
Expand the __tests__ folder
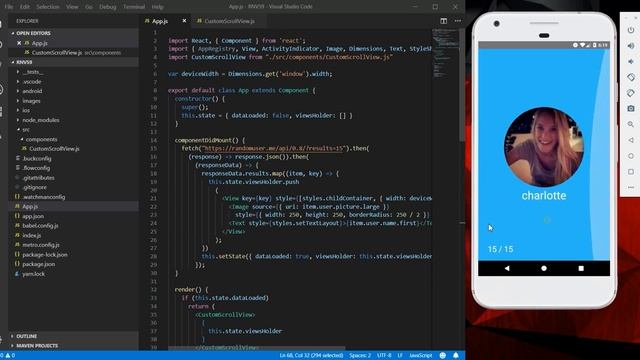pos(33,72)
